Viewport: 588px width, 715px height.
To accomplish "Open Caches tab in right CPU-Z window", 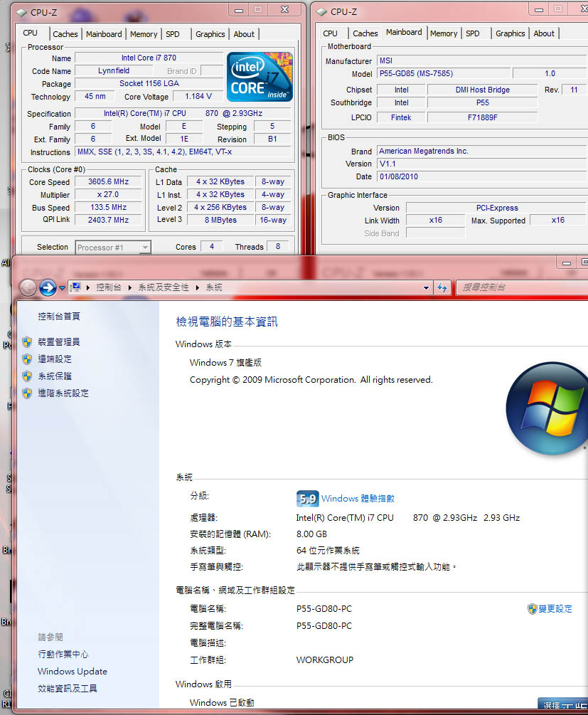I will pyautogui.click(x=365, y=33).
